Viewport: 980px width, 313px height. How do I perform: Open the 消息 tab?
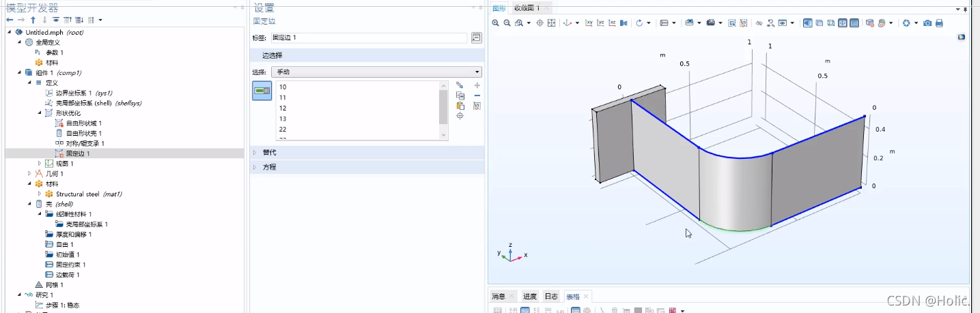click(499, 296)
